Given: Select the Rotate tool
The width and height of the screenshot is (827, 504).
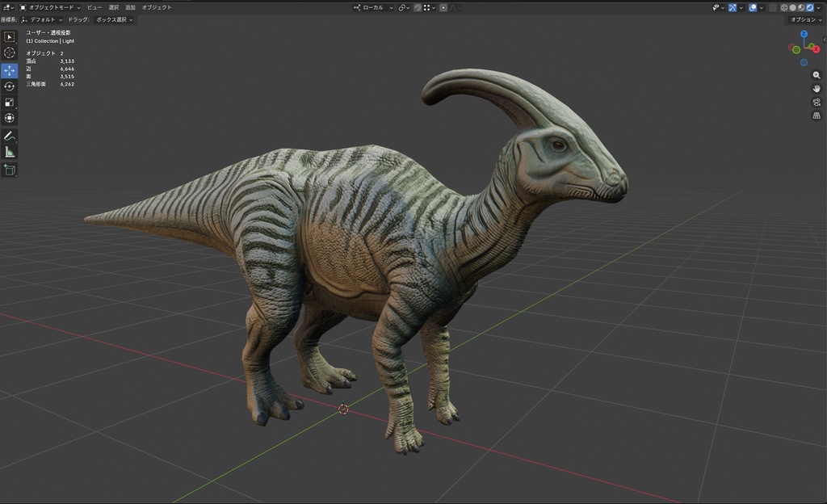Looking at the screenshot, I should click(10, 86).
